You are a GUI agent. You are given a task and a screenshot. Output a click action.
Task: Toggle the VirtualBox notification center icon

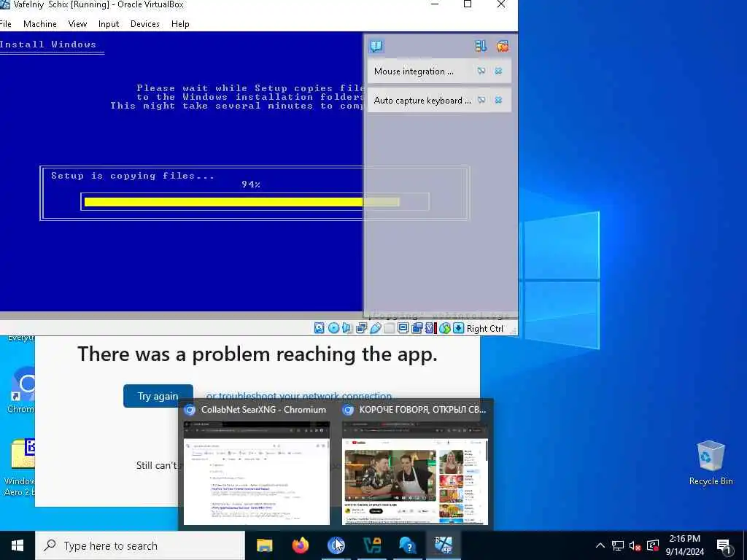point(376,46)
